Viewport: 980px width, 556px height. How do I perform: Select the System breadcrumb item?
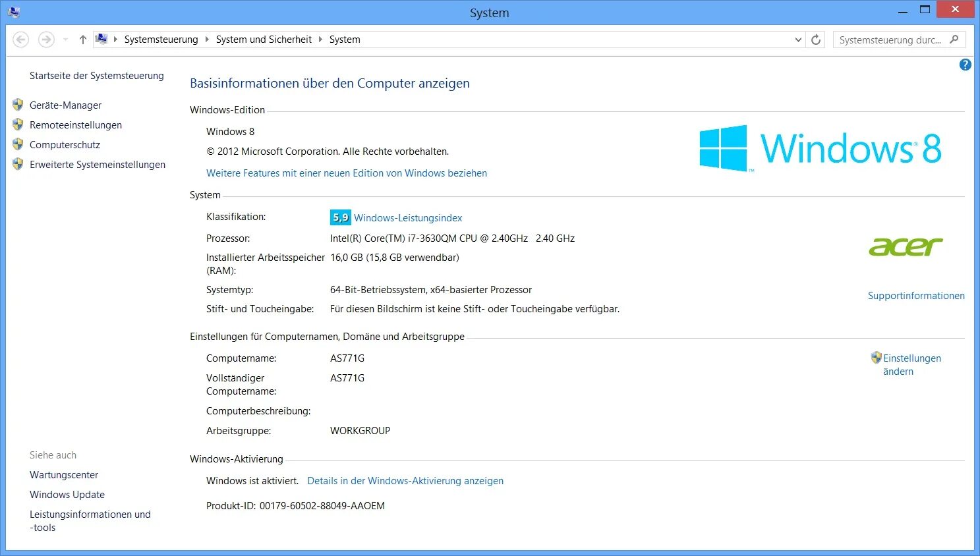pos(345,40)
